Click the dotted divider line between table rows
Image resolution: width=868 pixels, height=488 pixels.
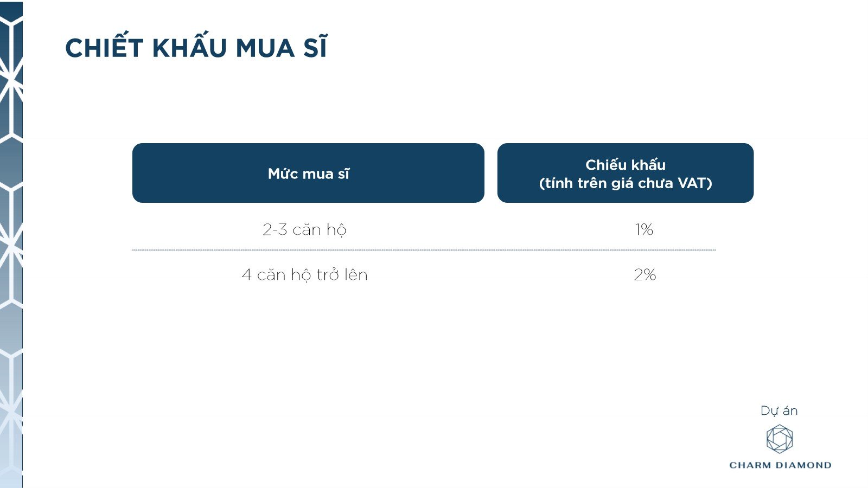(x=423, y=250)
